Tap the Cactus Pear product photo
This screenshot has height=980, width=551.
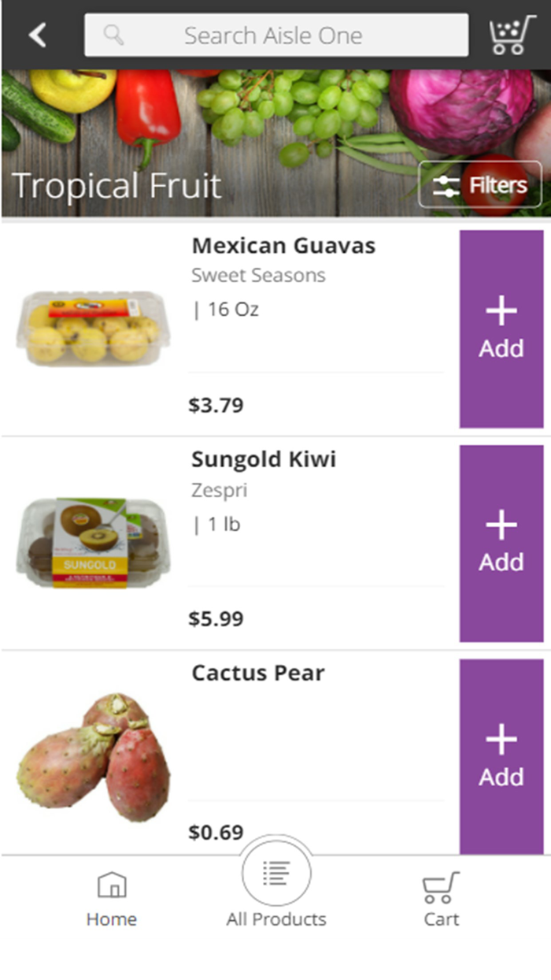click(x=93, y=756)
